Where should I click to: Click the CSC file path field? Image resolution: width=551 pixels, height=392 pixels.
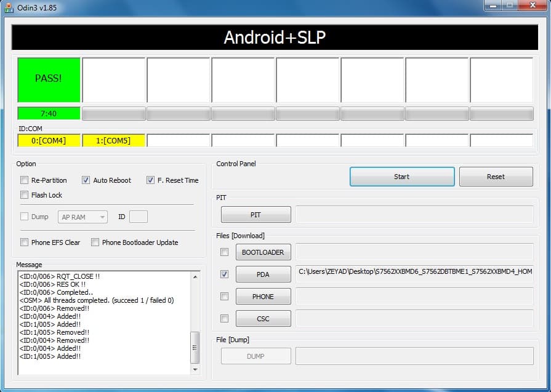click(x=415, y=319)
